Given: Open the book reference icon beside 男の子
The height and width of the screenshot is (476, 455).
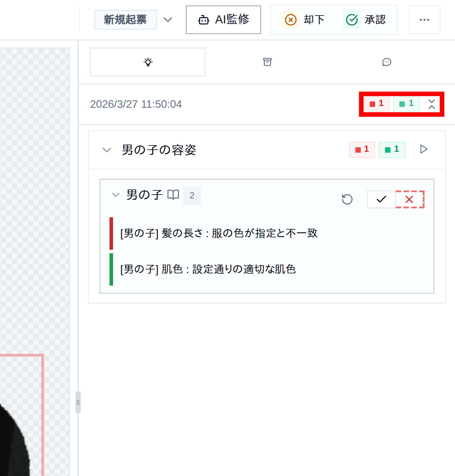Looking at the screenshot, I should [173, 195].
